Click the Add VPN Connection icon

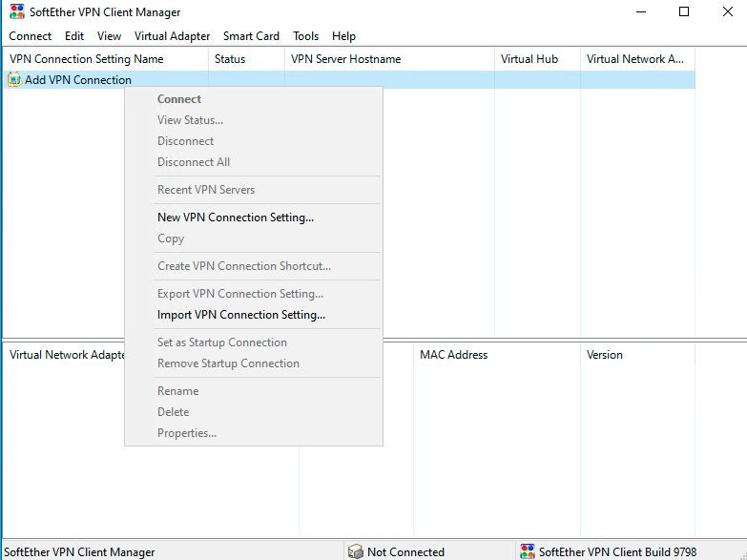(x=14, y=80)
